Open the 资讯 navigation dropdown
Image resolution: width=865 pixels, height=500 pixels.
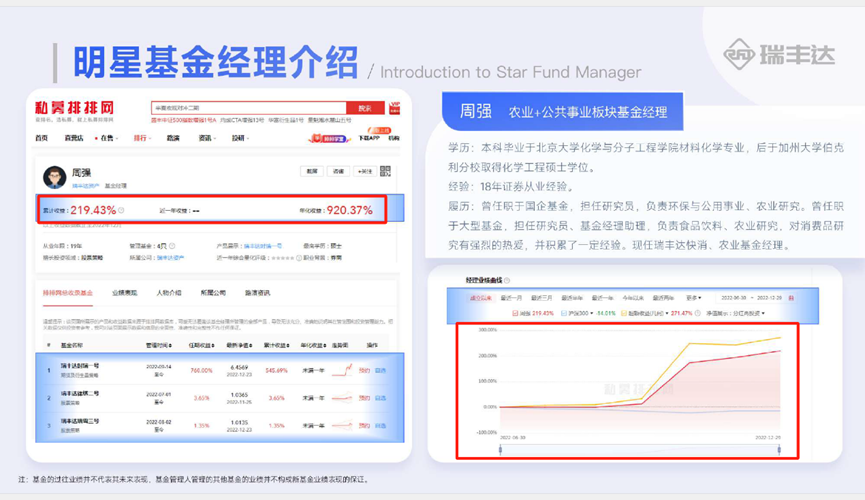click(x=207, y=138)
